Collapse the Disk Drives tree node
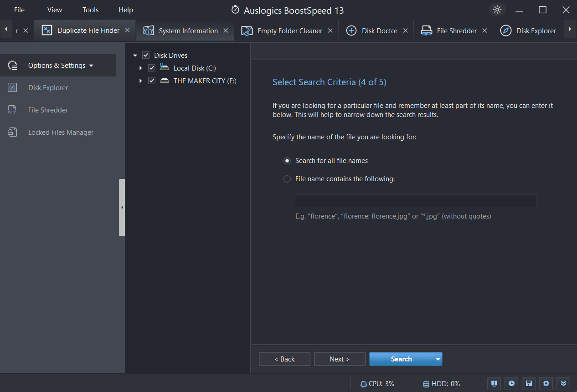 [x=135, y=56]
